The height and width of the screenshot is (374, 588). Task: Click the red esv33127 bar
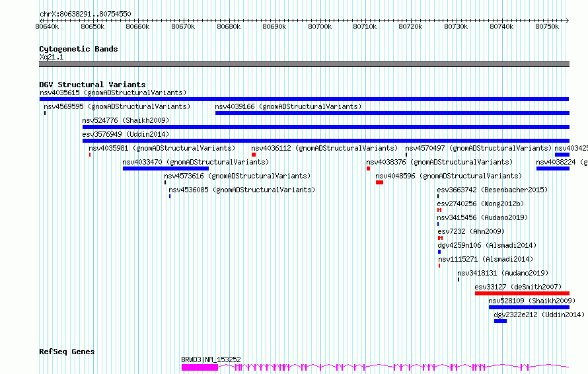[522, 293]
